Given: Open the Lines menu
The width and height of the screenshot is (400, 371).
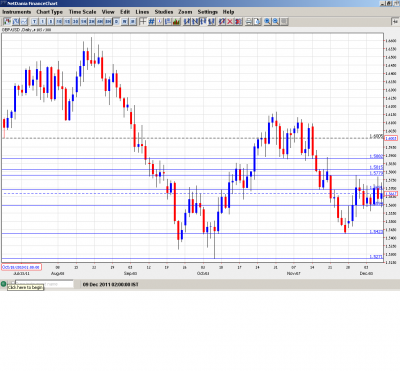Looking at the screenshot, I should pyautogui.click(x=142, y=12).
